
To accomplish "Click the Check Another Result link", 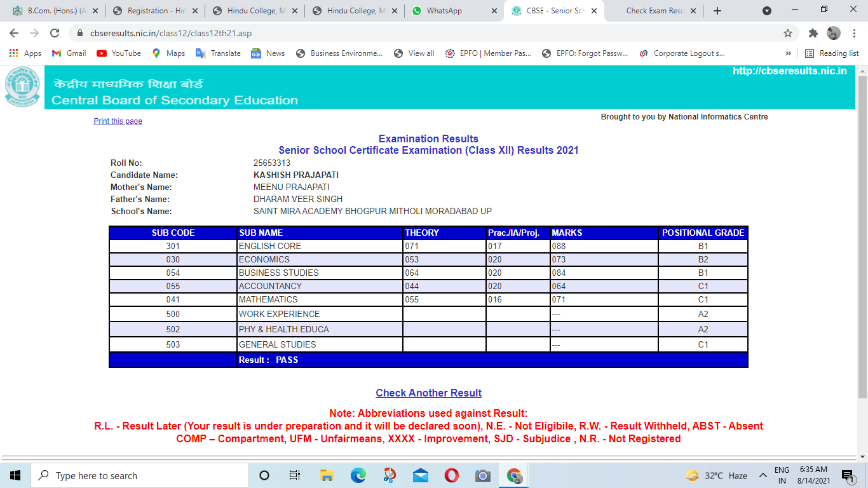I will [x=429, y=393].
